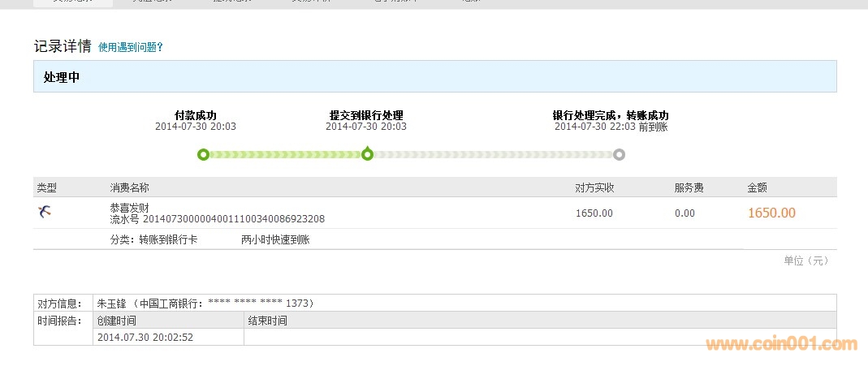Click the 类型 column header
The image size is (868, 366).
coord(47,187)
